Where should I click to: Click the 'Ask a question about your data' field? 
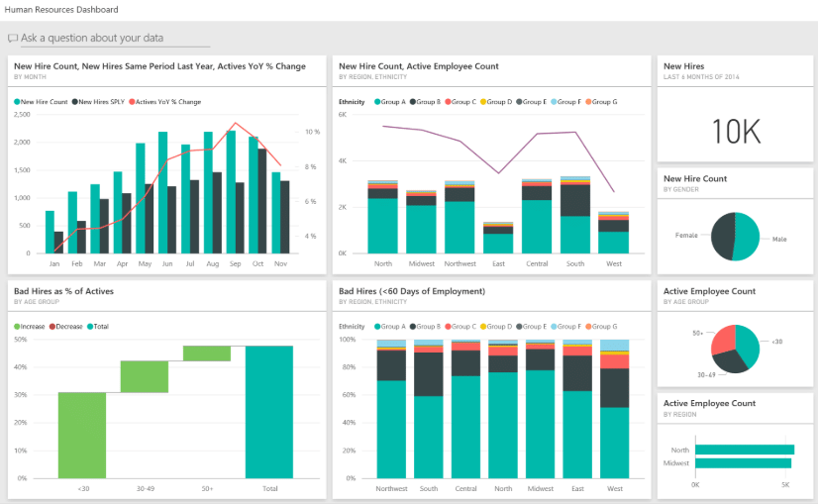[x=114, y=38]
